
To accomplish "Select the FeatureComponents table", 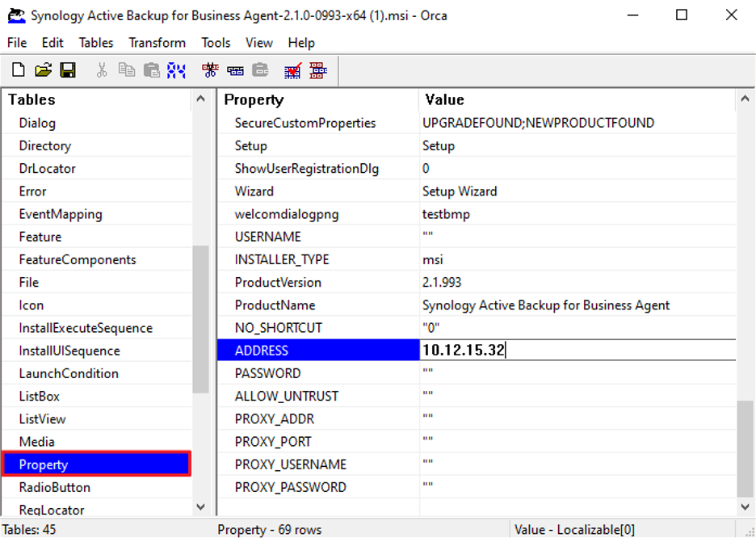I will (96, 259).
